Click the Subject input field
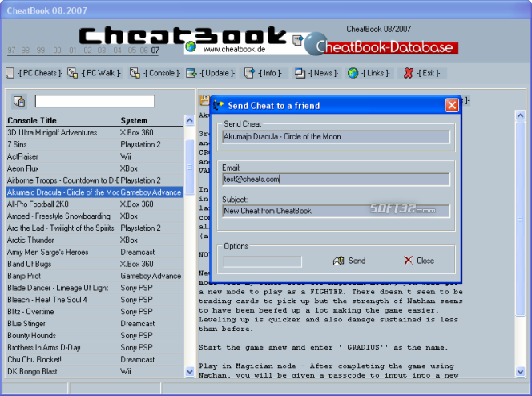532x396 pixels. click(x=336, y=211)
